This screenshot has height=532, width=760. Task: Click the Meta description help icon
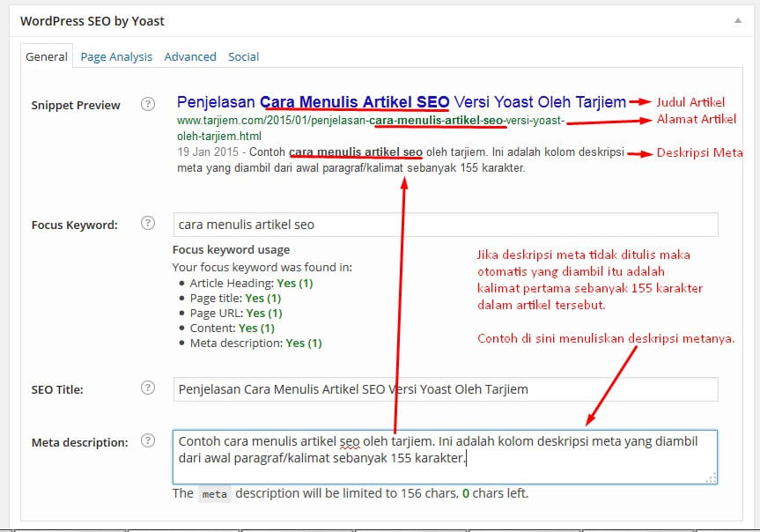pyautogui.click(x=147, y=441)
